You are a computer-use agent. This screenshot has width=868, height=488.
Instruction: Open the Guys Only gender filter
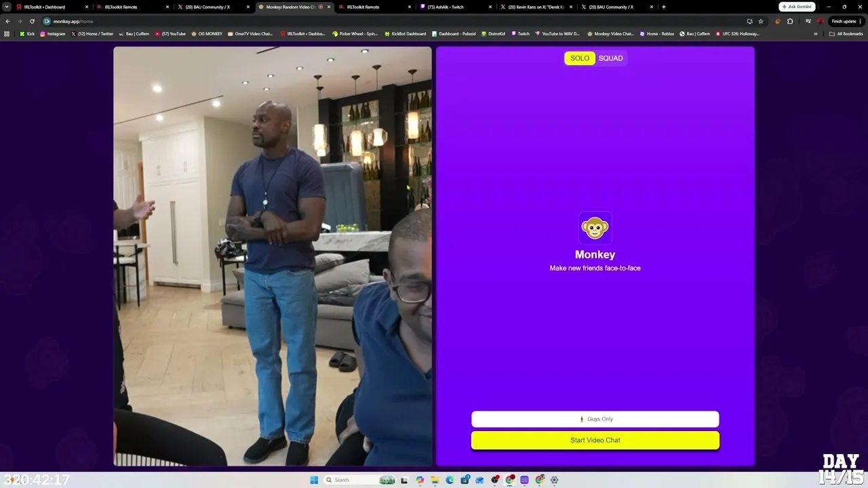pyautogui.click(x=595, y=419)
